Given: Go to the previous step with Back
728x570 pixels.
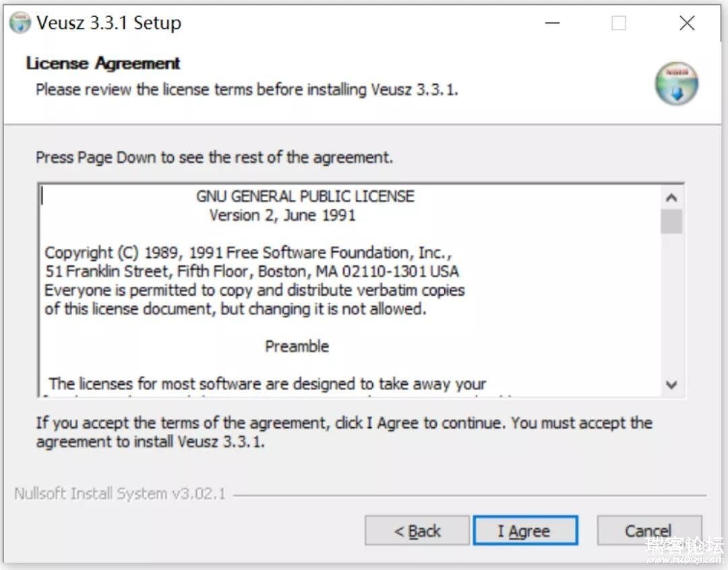Looking at the screenshot, I should pyautogui.click(x=417, y=530).
